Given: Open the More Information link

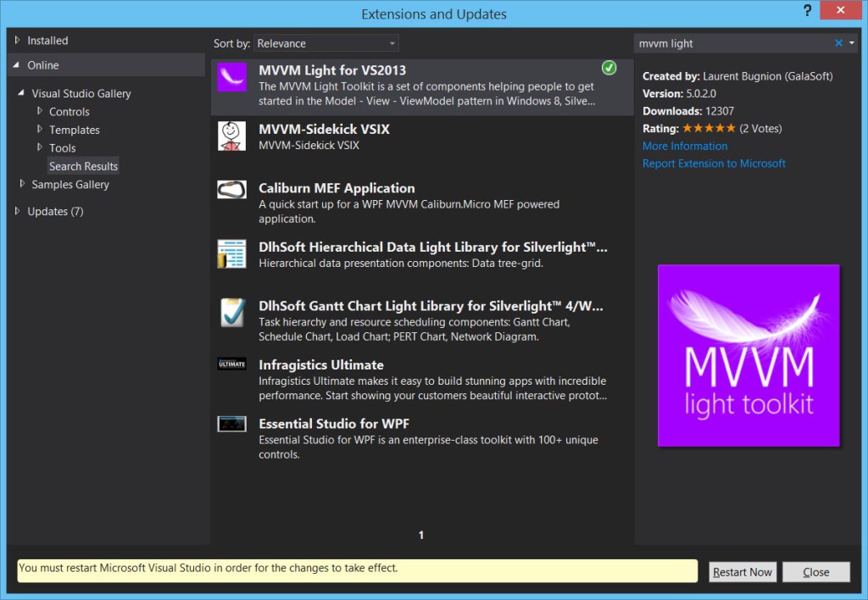Looking at the screenshot, I should coord(683,146).
